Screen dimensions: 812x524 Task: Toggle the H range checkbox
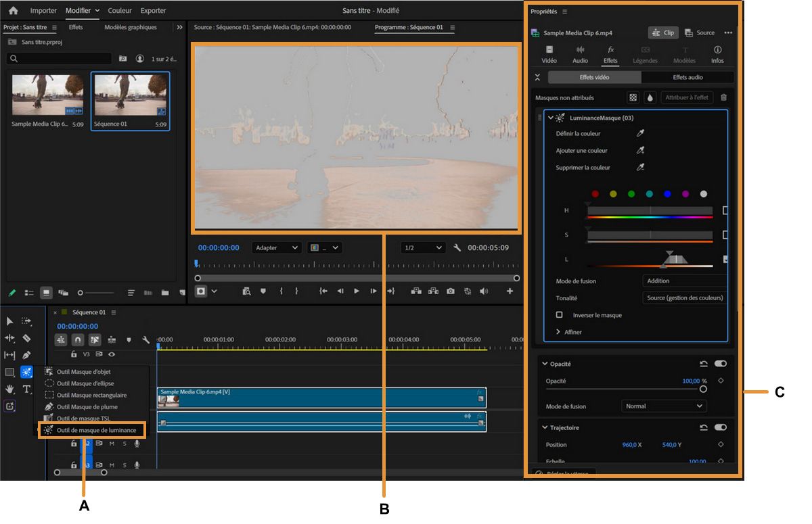point(725,211)
